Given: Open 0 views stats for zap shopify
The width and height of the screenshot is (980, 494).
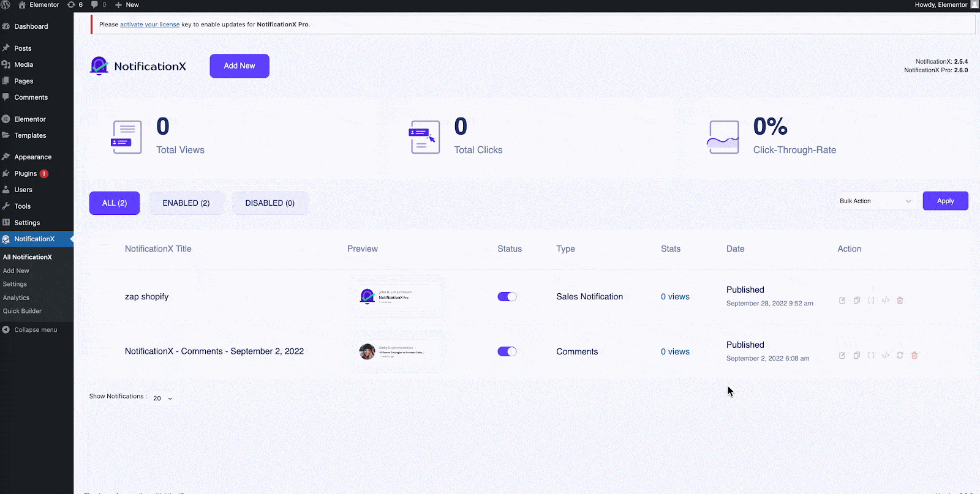Looking at the screenshot, I should pos(675,297).
